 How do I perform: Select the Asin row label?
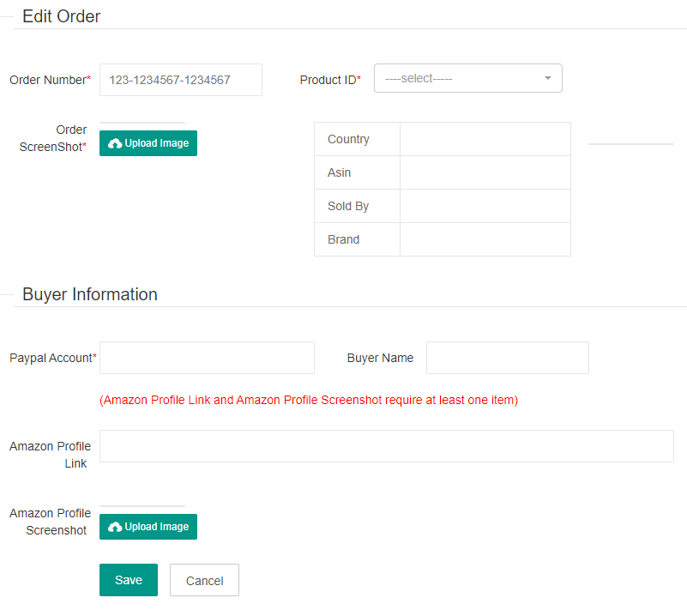[339, 172]
